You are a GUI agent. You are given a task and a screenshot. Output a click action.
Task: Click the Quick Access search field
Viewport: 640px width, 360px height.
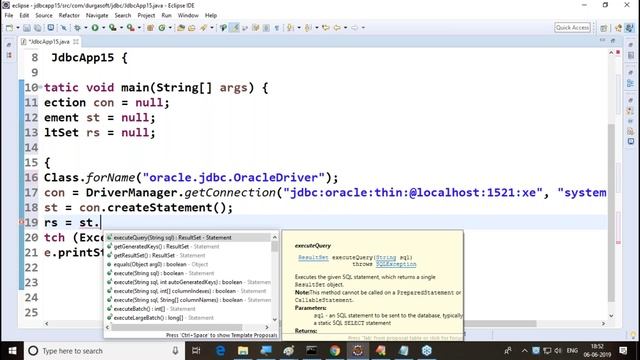573,27
